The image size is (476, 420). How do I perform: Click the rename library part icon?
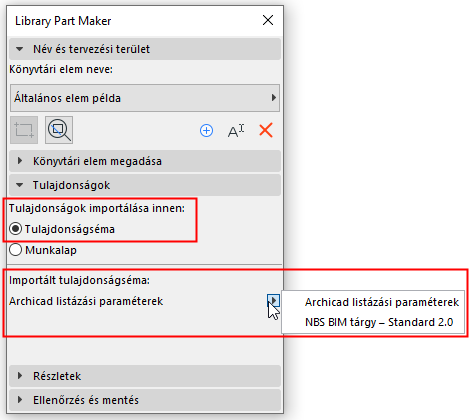236,130
